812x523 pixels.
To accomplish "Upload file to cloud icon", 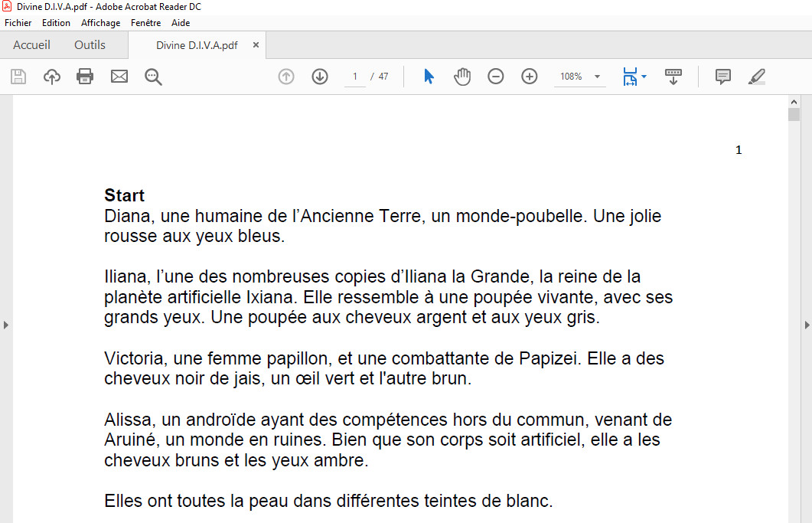I will tap(52, 77).
